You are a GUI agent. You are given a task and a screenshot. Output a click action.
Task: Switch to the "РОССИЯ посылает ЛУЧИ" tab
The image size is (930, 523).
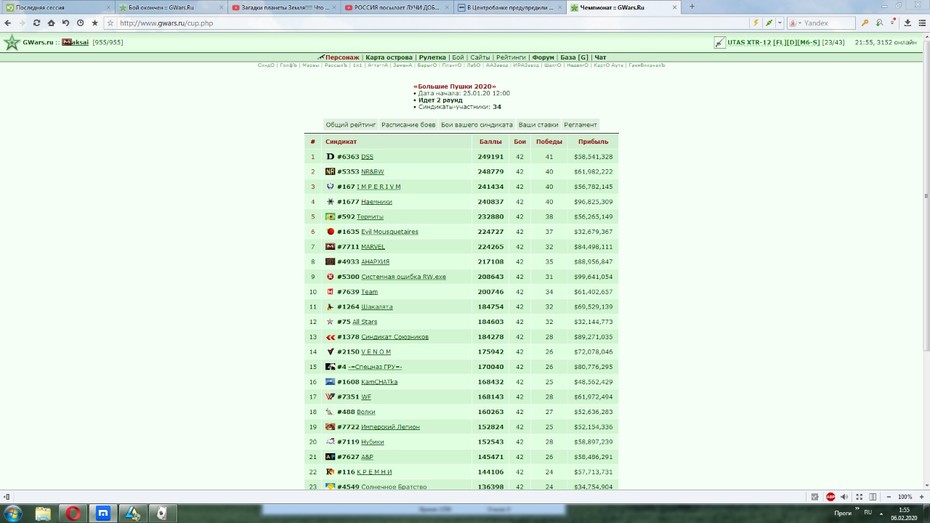(x=396, y=7)
